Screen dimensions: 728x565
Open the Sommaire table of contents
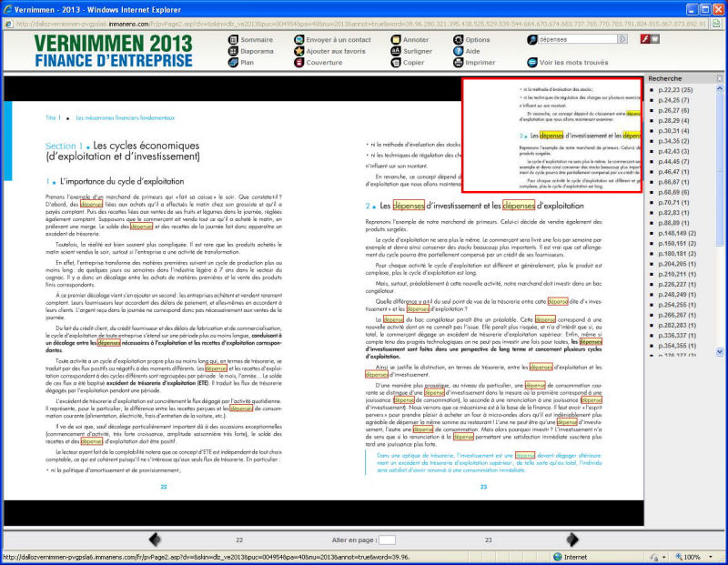[251, 40]
